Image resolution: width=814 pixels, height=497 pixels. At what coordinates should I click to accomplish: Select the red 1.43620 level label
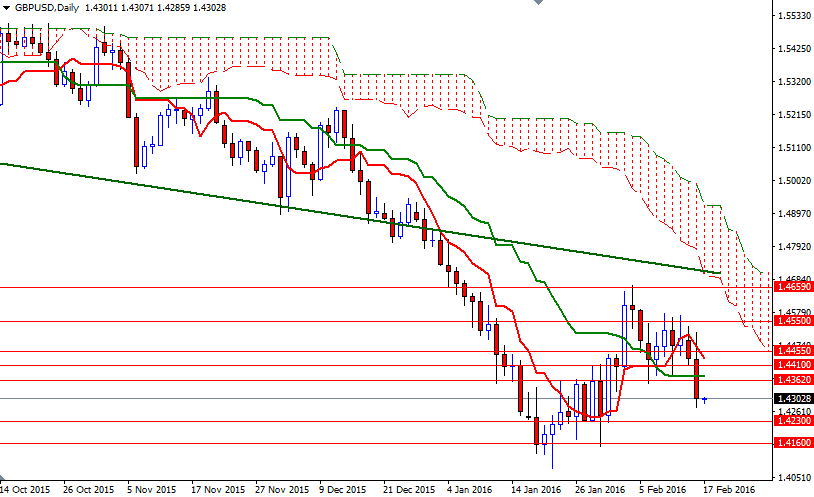(x=793, y=380)
